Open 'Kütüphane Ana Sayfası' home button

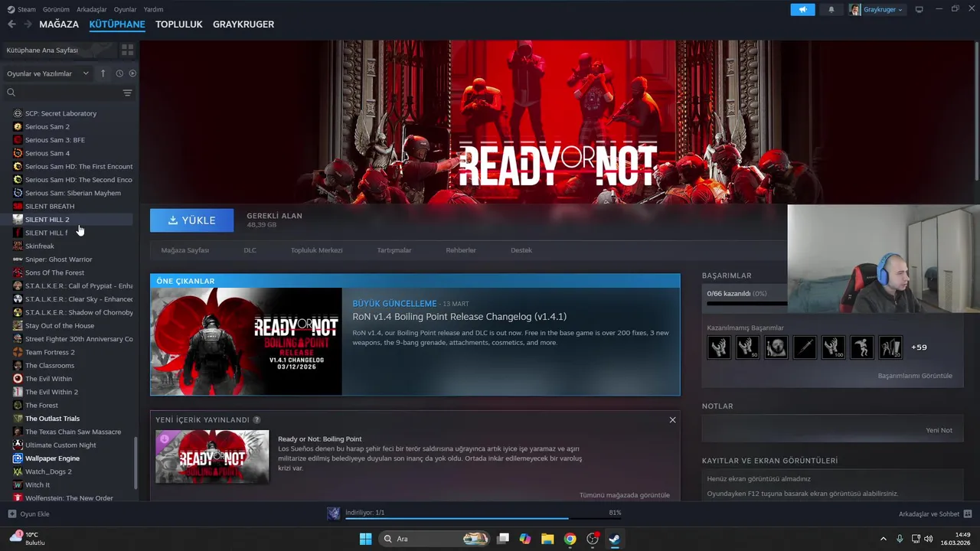point(58,50)
